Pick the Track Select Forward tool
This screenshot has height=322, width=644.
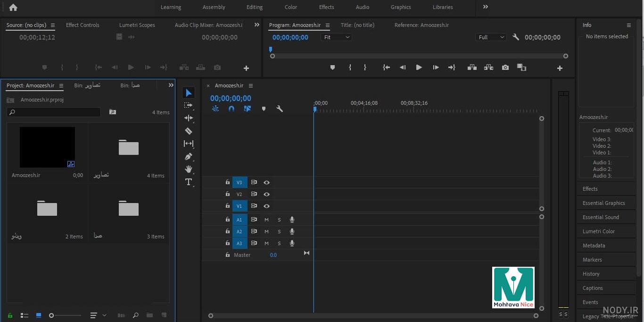click(x=189, y=105)
